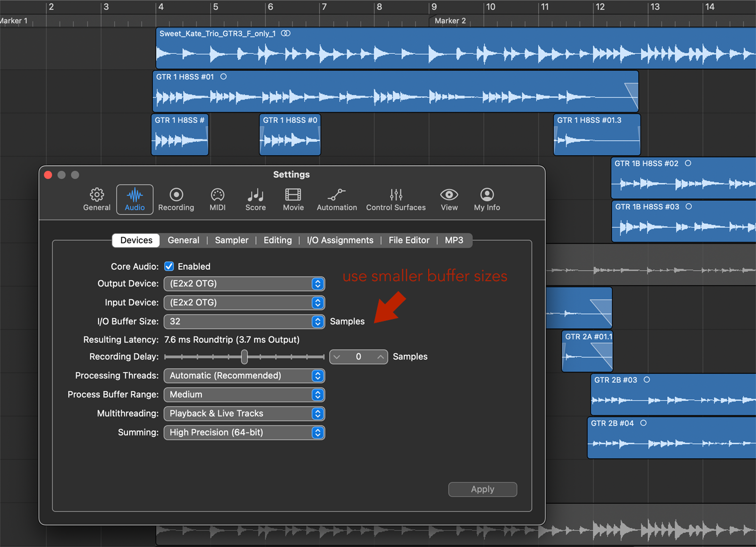
Task: Open the Process Buffer Range dropdown
Action: coord(244,395)
